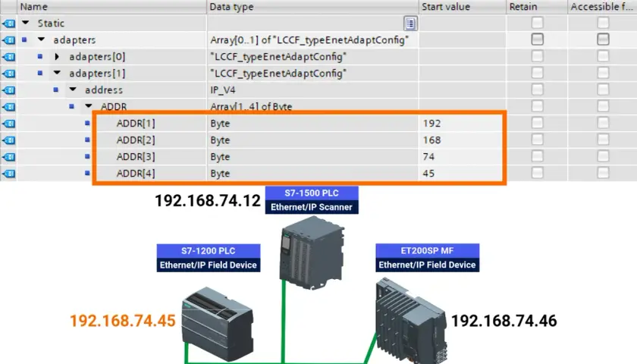Toggle Accessible checkbox for Static row

603,23
